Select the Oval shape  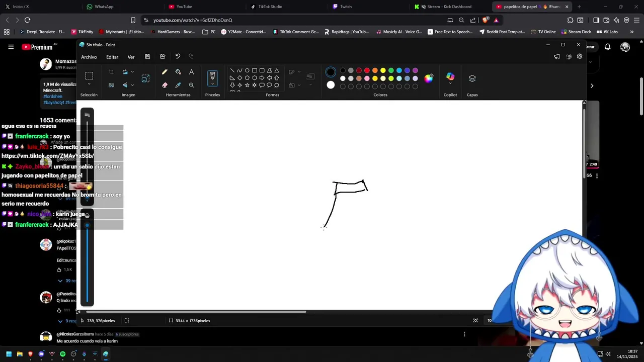tap(247, 70)
